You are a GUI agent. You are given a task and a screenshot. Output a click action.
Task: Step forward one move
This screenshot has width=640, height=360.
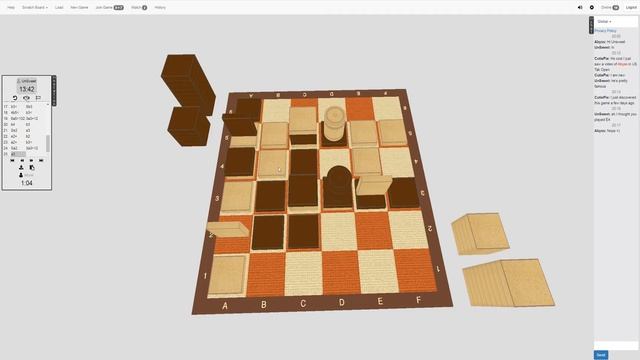[x=31, y=160]
